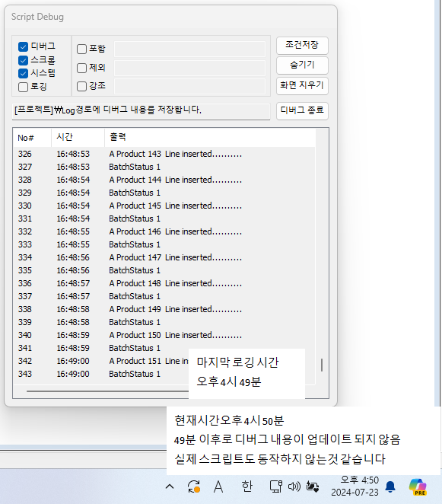
Task: Enable the 강조 highlight checkbox
Action: (x=81, y=86)
